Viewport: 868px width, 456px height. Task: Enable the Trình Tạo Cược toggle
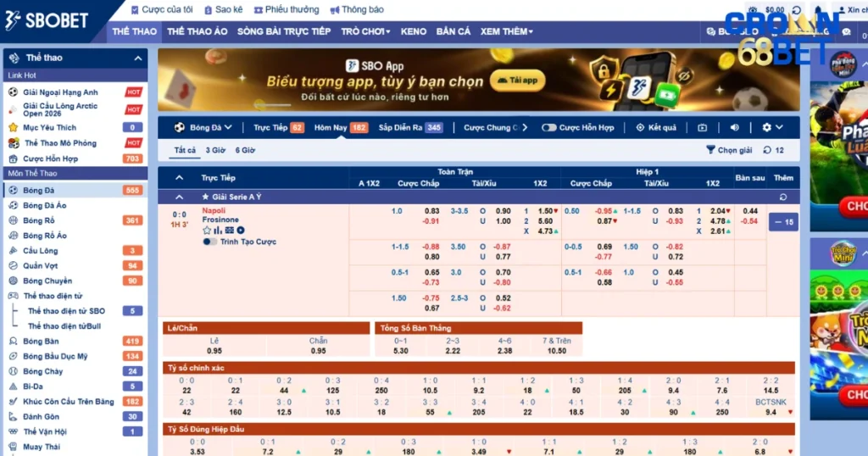210,242
